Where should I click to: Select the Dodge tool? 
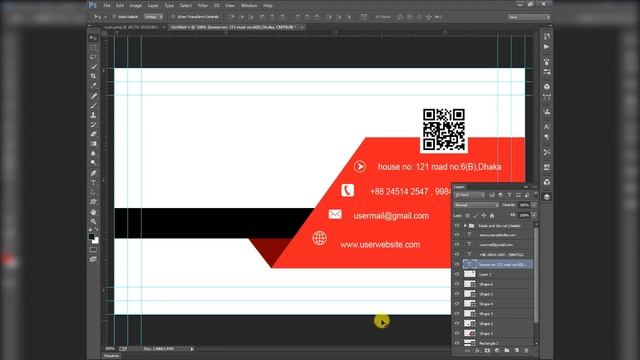tap(93, 163)
